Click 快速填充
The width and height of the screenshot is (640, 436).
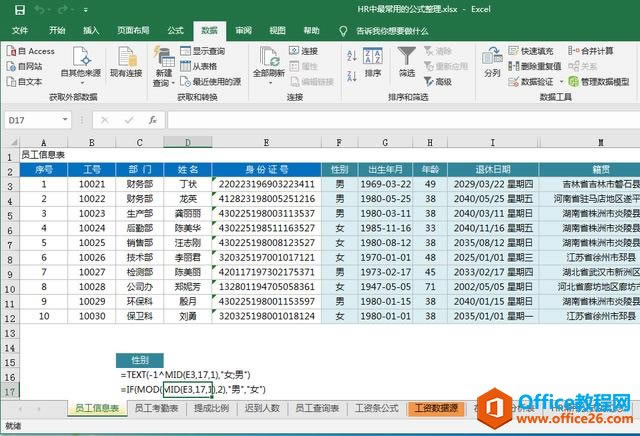pos(531,51)
